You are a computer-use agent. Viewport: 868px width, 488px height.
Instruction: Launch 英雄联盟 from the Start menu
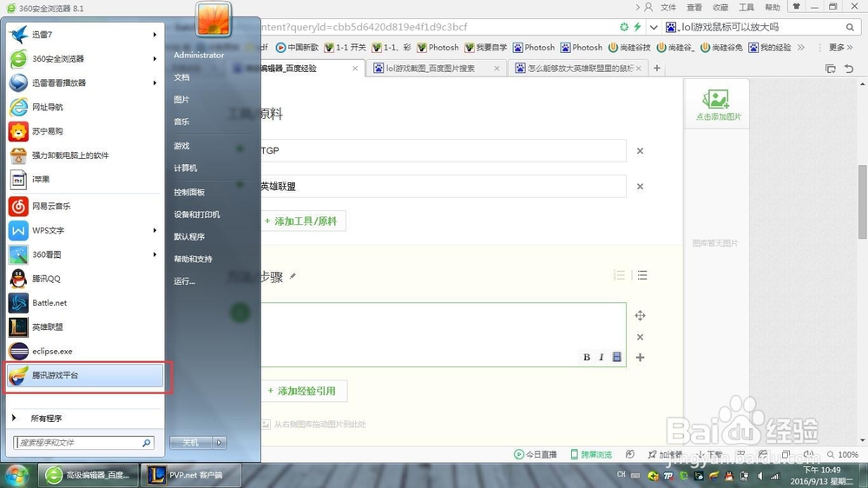click(x=84, y=326)
